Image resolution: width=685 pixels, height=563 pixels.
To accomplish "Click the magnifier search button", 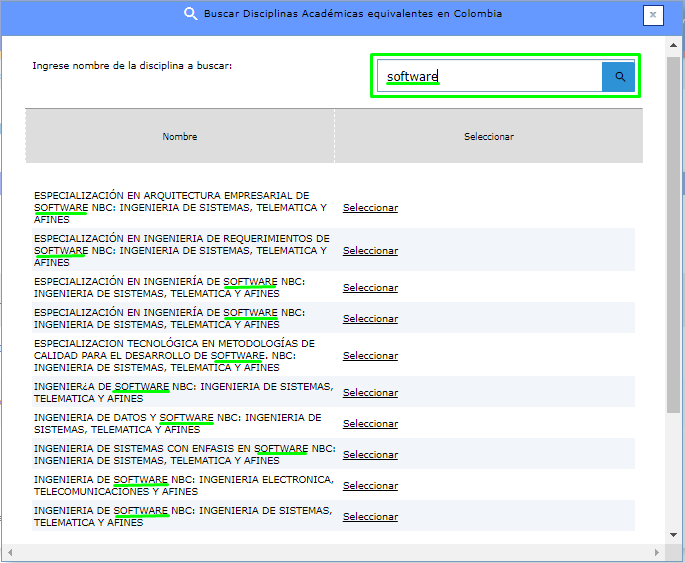I will click(x=618, y=77).
